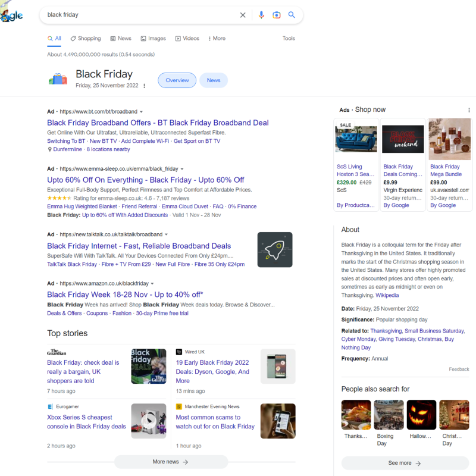The height and width of the screenshot is (476, 476).
Task: Click the Manchester Evening News story thumbnail
Action: point(278,421)
